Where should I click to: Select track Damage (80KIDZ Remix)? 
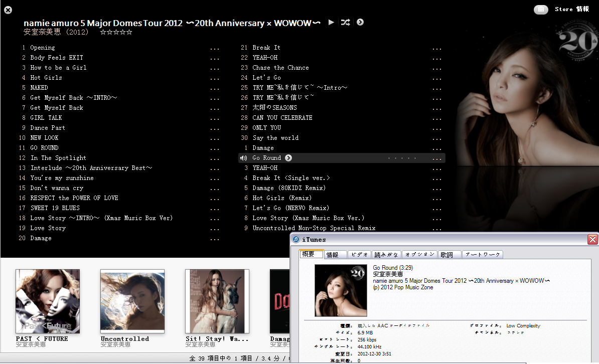[x=289, y=189]
